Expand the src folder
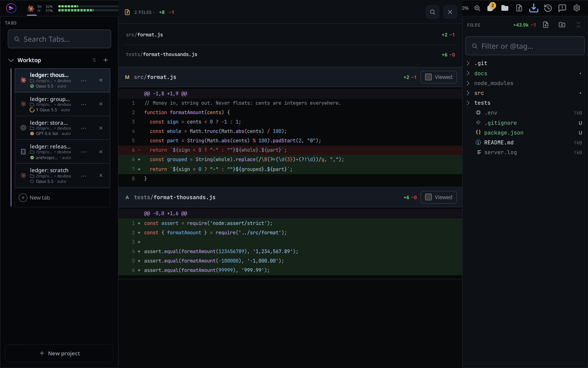 468,93
